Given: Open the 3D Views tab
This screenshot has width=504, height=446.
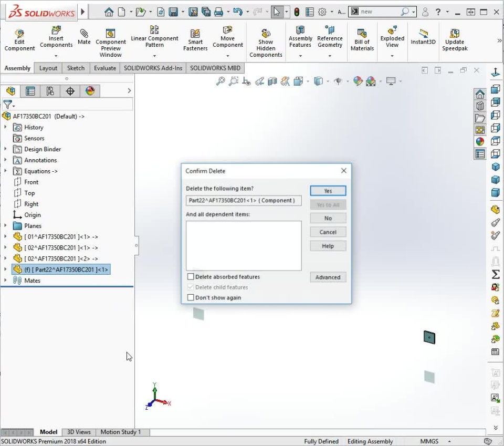Looking at the screenshot, I should pyautogui.click(x=79, y=432).
